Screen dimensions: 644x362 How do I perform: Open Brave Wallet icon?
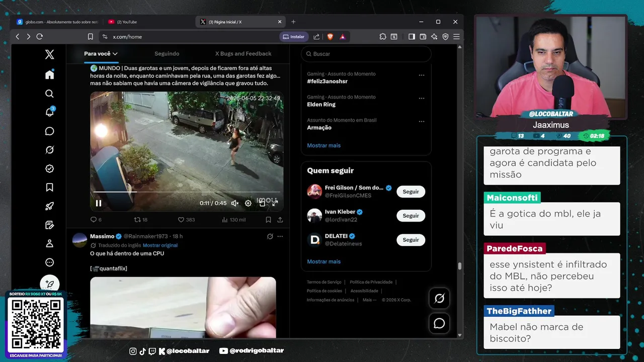[x=423, y=37]
